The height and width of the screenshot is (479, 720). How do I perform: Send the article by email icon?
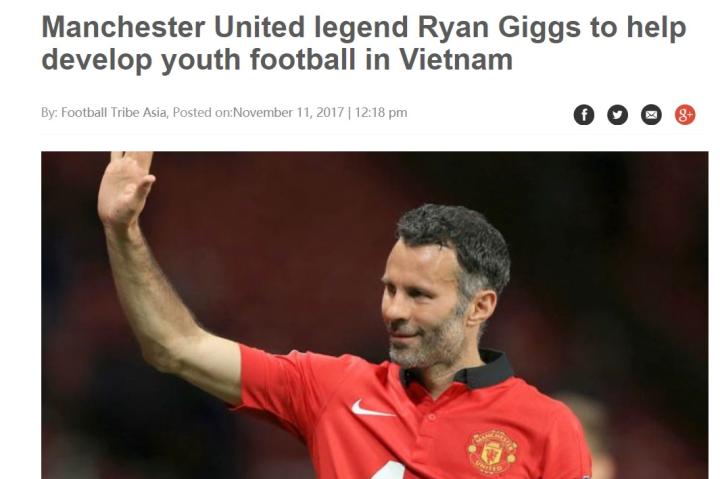[651, 115]
